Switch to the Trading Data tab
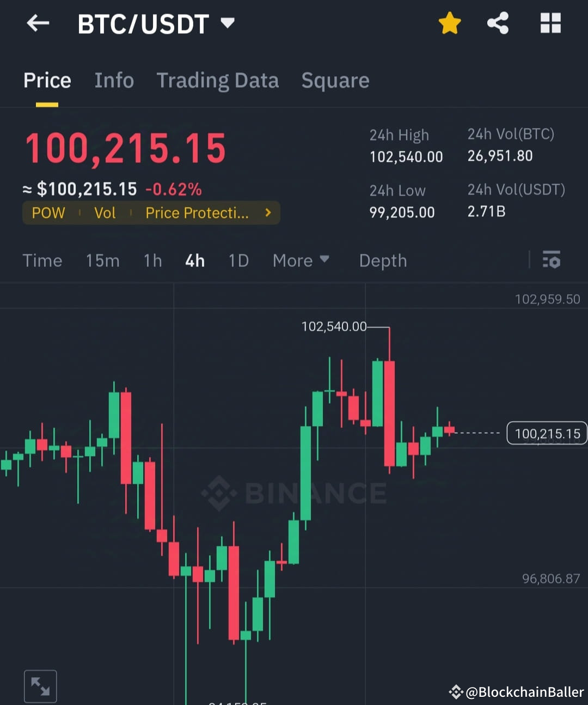The width and height of the screenshot is (588, 705). tap(218, 80)
